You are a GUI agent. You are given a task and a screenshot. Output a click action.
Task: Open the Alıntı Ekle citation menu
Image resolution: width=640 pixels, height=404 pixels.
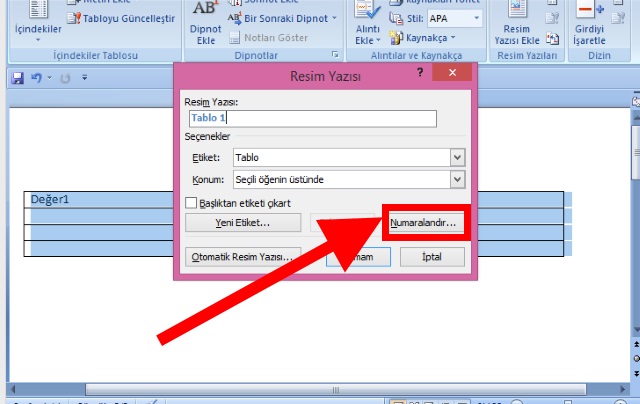point(367,24)
